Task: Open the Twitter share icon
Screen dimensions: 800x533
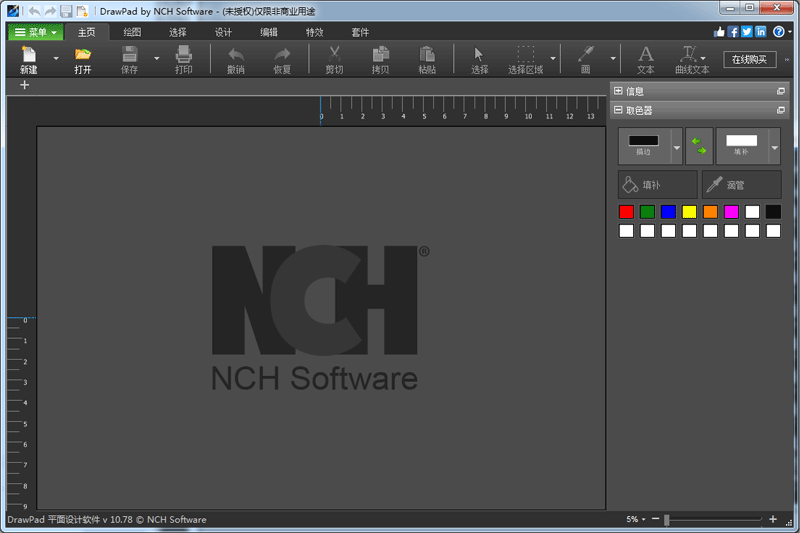Action: click(x=746, y=32)
